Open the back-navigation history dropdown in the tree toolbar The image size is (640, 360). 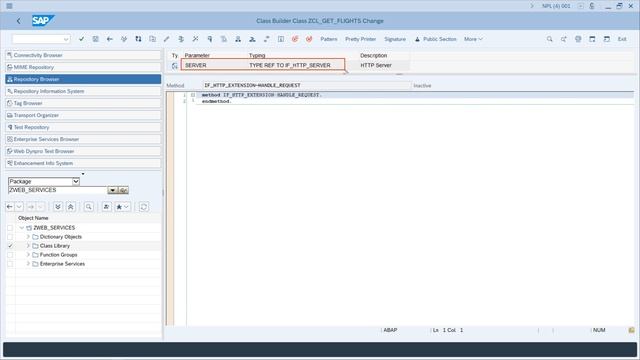click(x=19, y=207)
